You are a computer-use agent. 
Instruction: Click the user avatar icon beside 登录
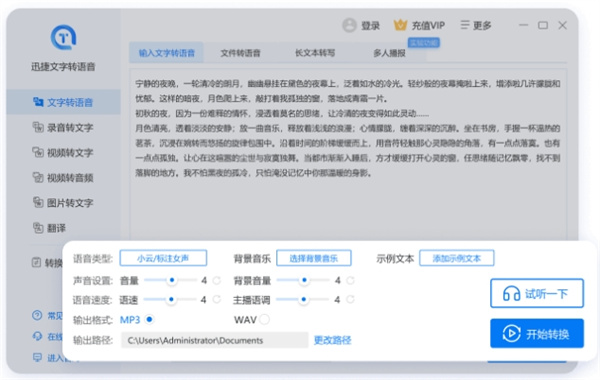[x=349, y=25]
